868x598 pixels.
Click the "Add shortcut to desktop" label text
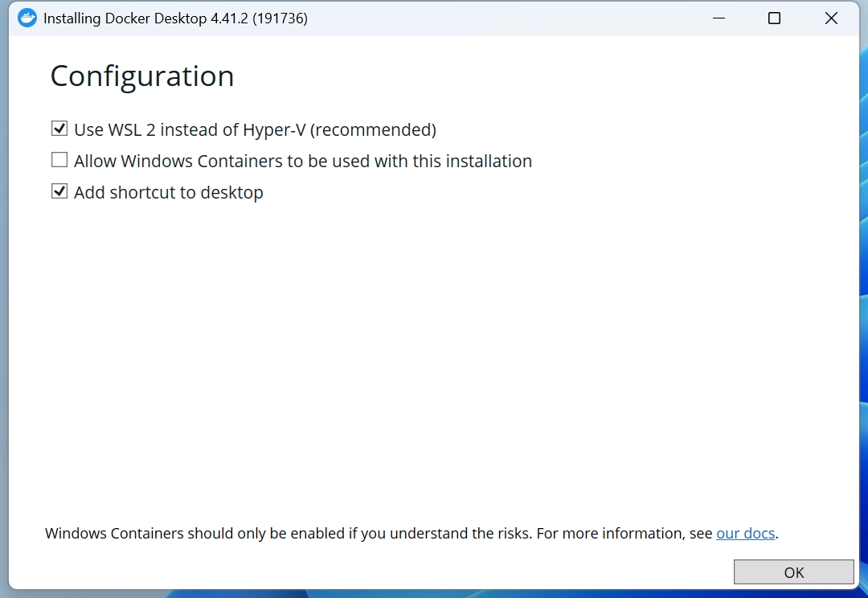click(x=169, y=193)
